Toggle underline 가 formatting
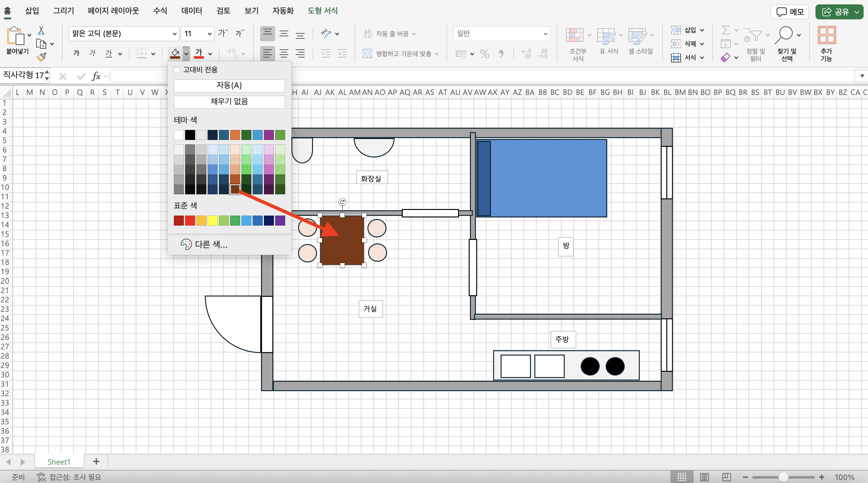The image size is (868, 483). [108, 53]
